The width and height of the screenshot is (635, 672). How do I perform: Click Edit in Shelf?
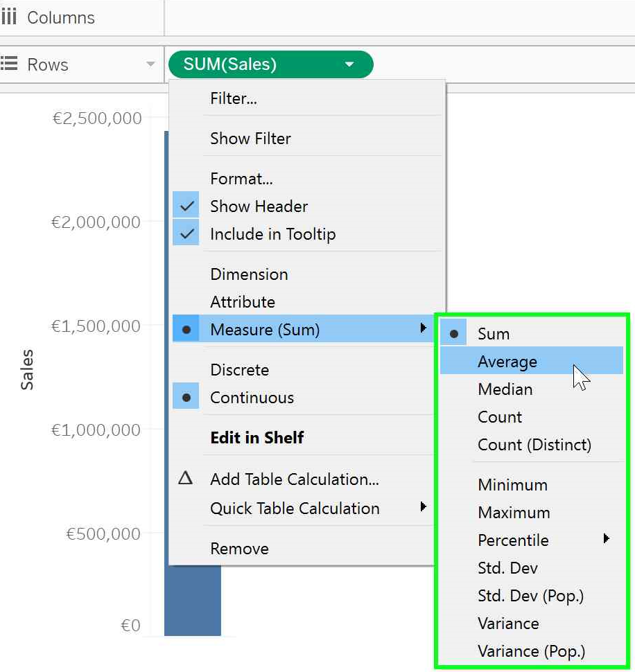pos(257,438)
